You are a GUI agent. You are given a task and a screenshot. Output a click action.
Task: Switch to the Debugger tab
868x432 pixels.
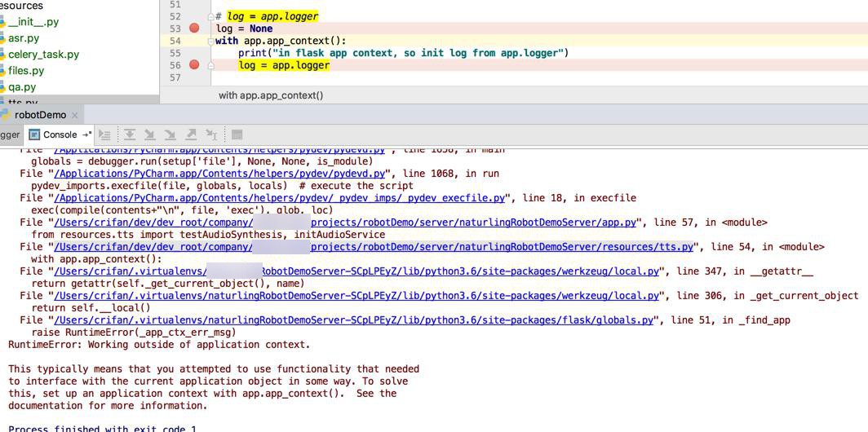point(10,134)
